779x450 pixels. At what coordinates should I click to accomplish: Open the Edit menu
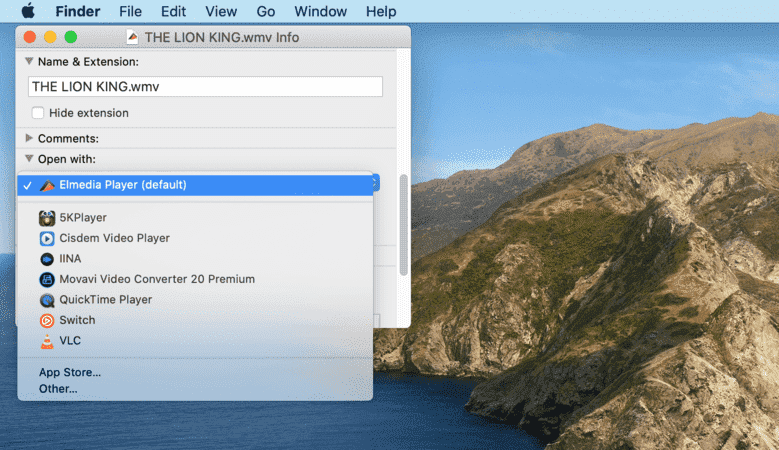click(173, 11)
